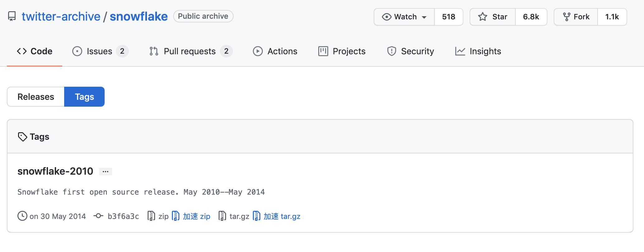Switch to the Releases view
The height and width of the screenshot is (252, 644).
tap(36, 97)
